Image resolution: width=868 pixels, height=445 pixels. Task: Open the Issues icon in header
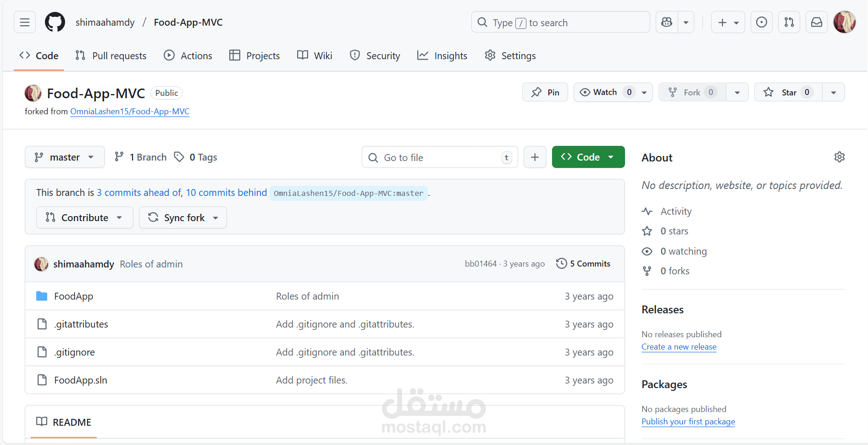pyautogui.click(x=762, y=22)
